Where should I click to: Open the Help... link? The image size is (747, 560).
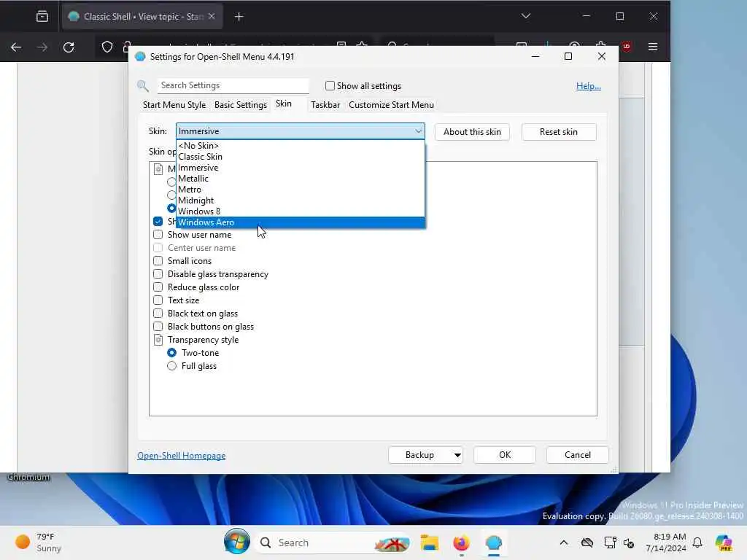tap(589, 86)
